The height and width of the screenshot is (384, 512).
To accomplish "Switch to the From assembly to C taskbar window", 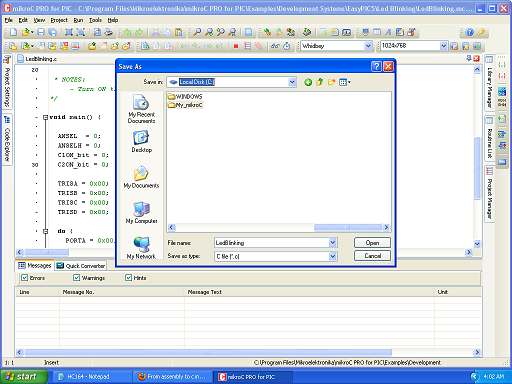I will click(173, 377).
